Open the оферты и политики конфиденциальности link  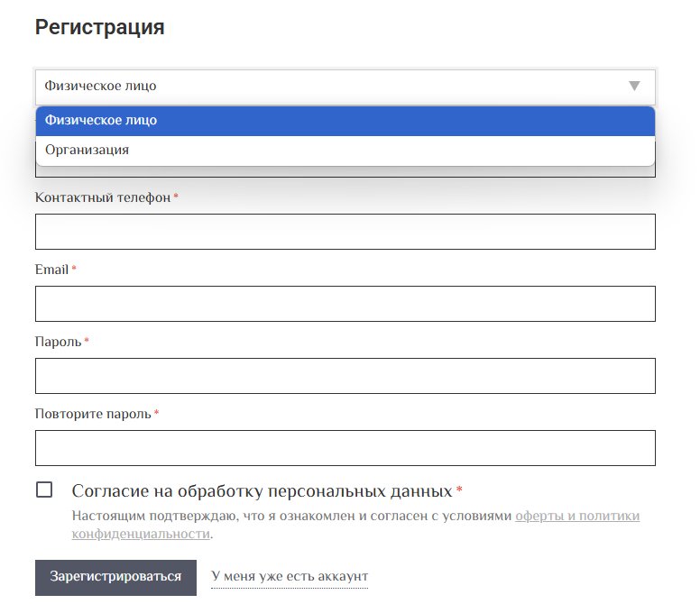point(355,525)
